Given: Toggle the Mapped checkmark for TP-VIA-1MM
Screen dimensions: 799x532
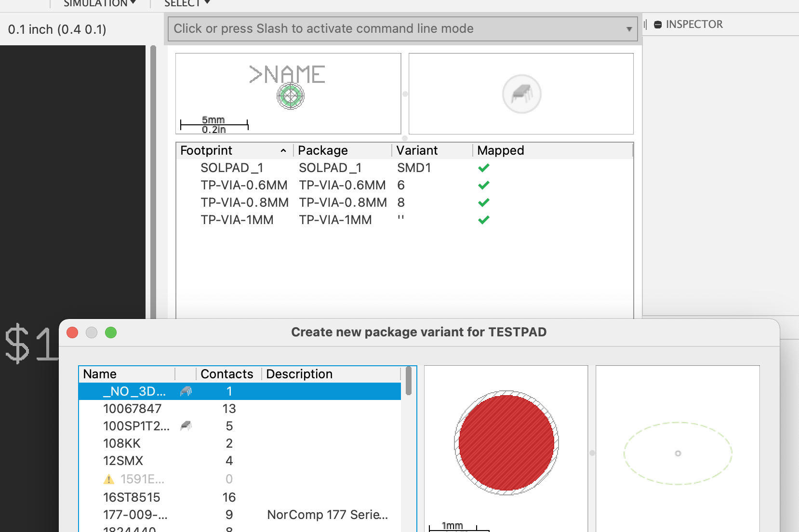Looking at the screenshot, I should [x=483, y=219].
